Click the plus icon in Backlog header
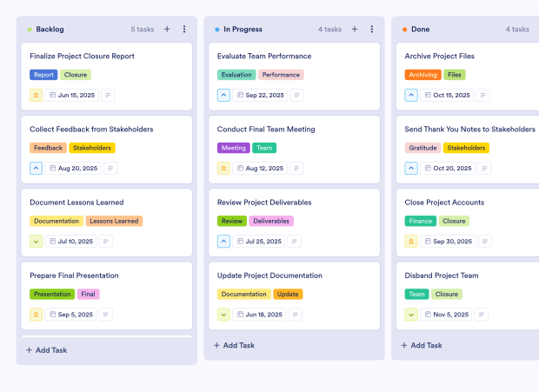The image size is (539, 392). [x=167, y=30]
